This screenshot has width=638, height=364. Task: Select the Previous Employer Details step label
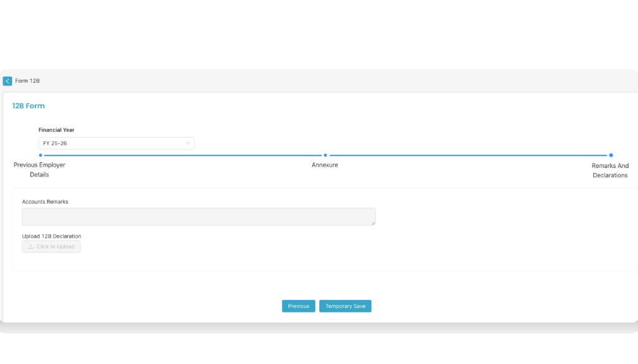(40, 169)
